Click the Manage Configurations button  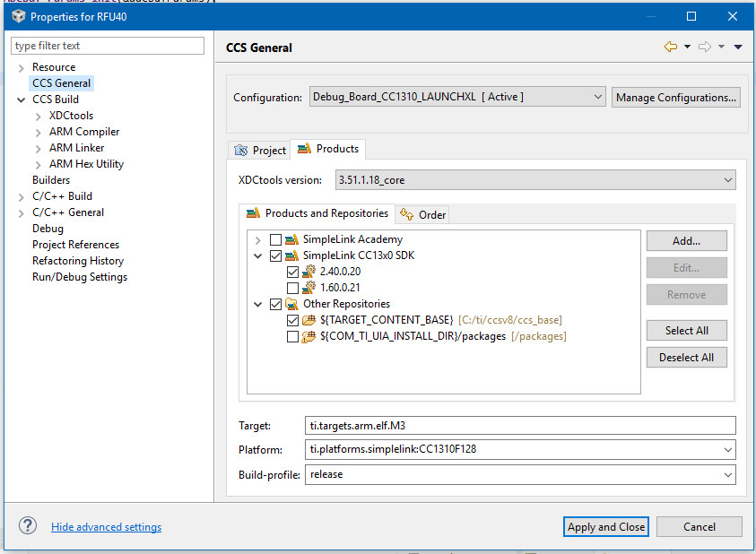(676, 97)
